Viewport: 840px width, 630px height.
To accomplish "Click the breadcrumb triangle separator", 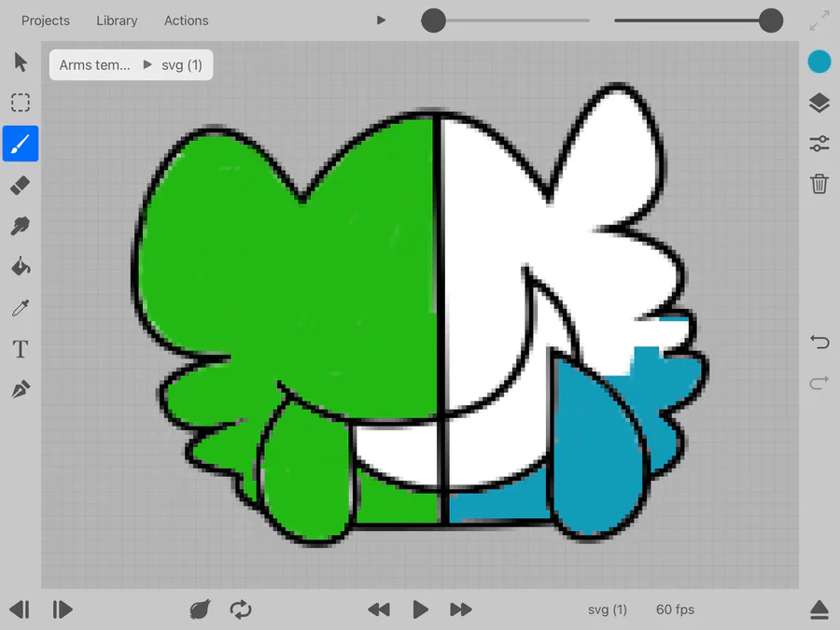I will pos(147,64).
